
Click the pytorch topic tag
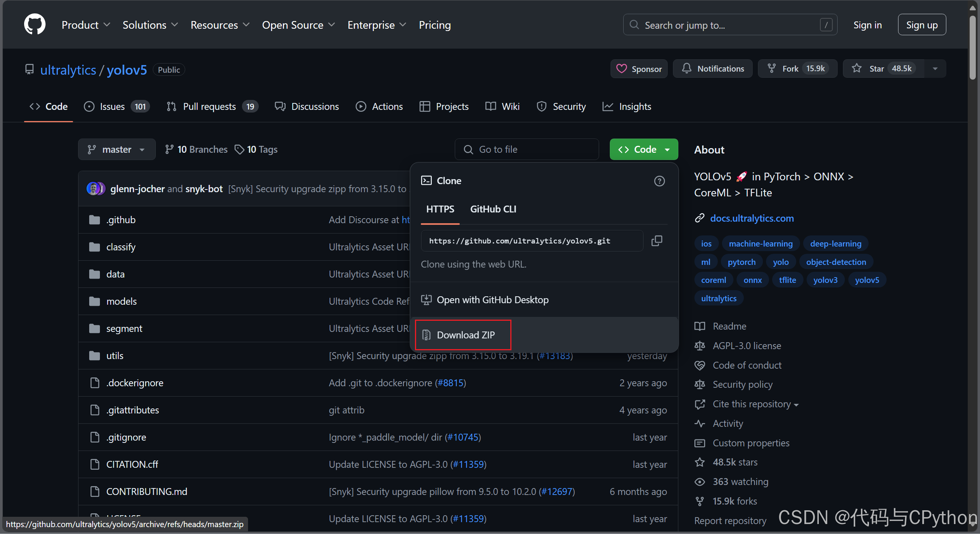(x=742, y=262)
